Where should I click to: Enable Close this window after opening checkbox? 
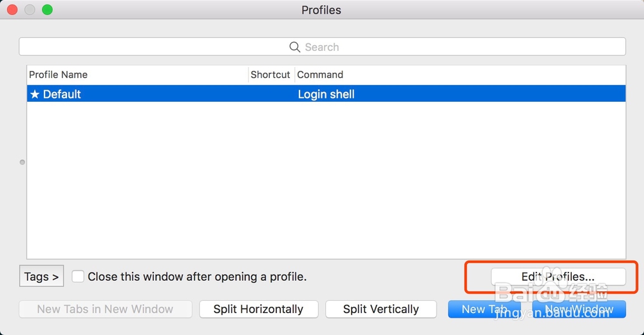click(x=78, y=276)
